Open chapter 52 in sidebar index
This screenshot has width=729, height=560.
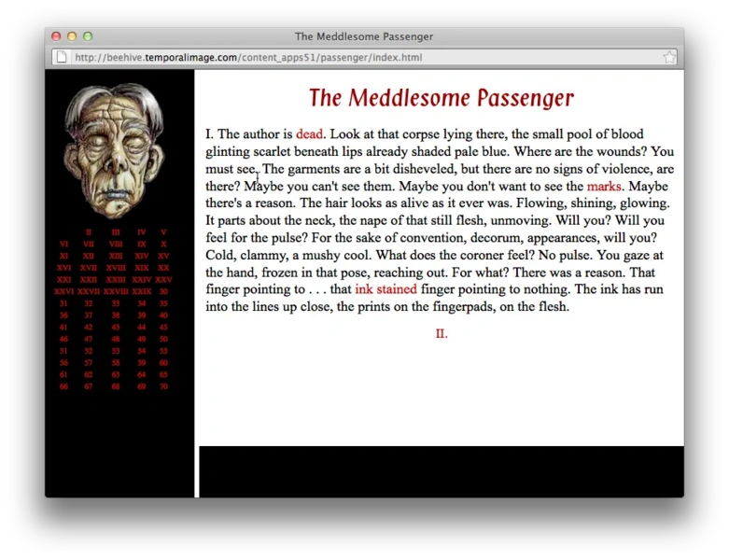[89, 351]
